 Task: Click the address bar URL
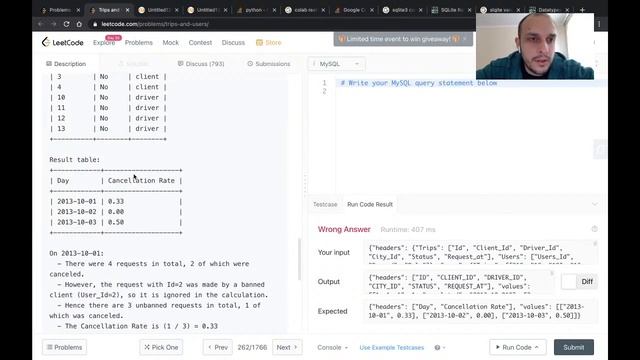(x=155, y=24)
